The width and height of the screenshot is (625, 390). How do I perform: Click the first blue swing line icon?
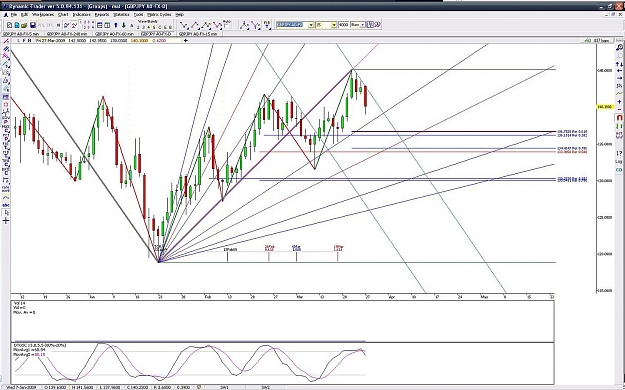[183, 25]
